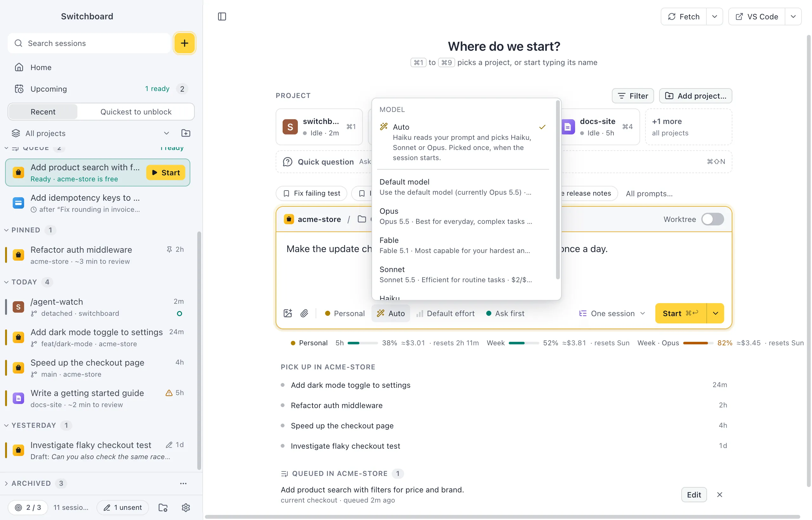Click the attach image icon in composer
The image size is (812, 520).
coord(288,313)
